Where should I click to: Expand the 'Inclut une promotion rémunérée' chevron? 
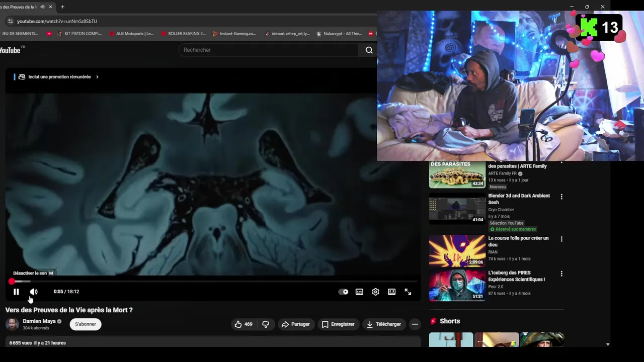click(x=97, y=77)
